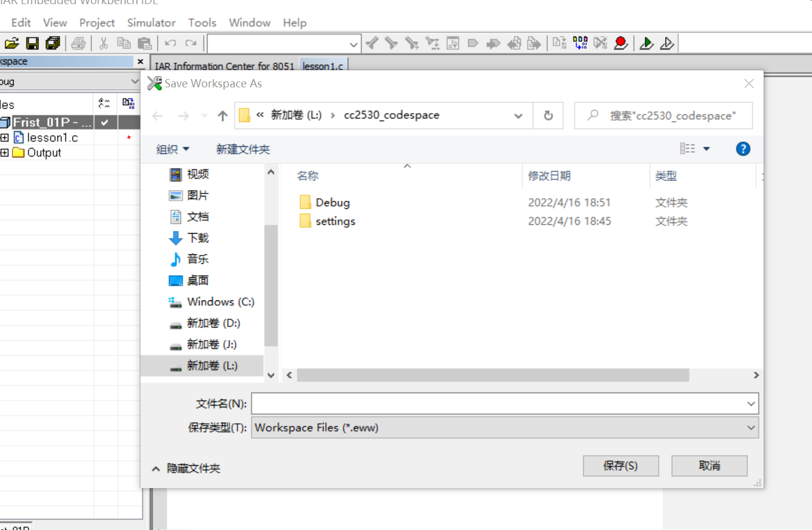Click the Go To line toolbar icon
The height and width of the screenshot is (530, 812).
coord(453,43)
